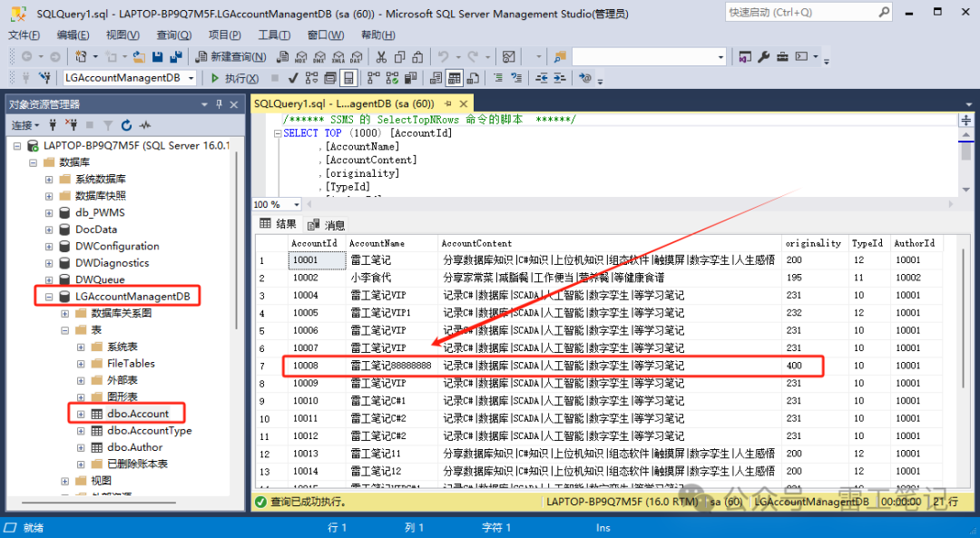The height and width of the screenshot is (538, 980).
Task: Click the XMLA query icon
Action: (x=338, y=57)
